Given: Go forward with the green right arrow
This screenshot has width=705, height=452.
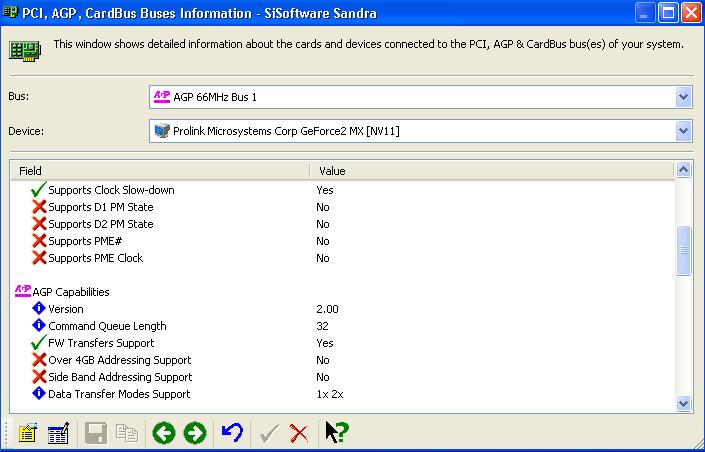Looking at the screenshot, I should coord(195,433).
